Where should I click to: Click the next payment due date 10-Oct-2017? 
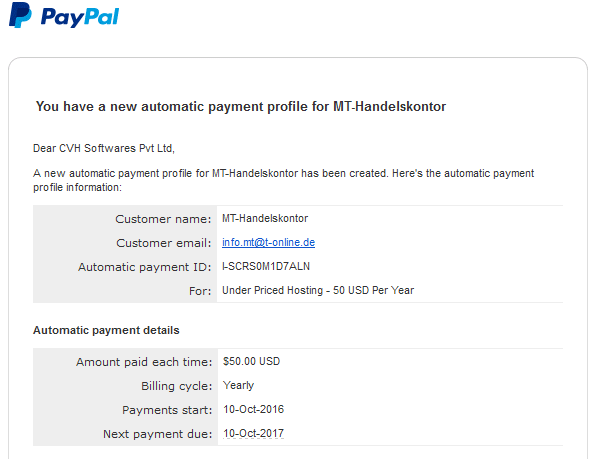pos(254,434)
